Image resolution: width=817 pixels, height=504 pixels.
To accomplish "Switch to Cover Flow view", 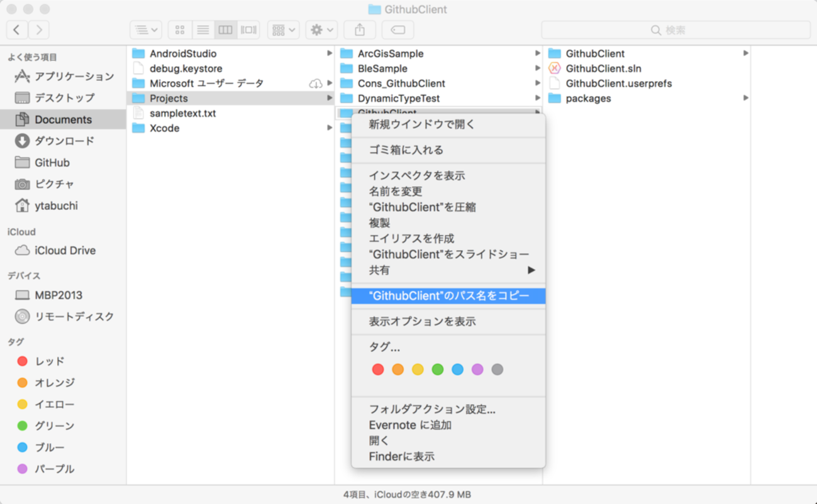I will (x=248, y=30).
